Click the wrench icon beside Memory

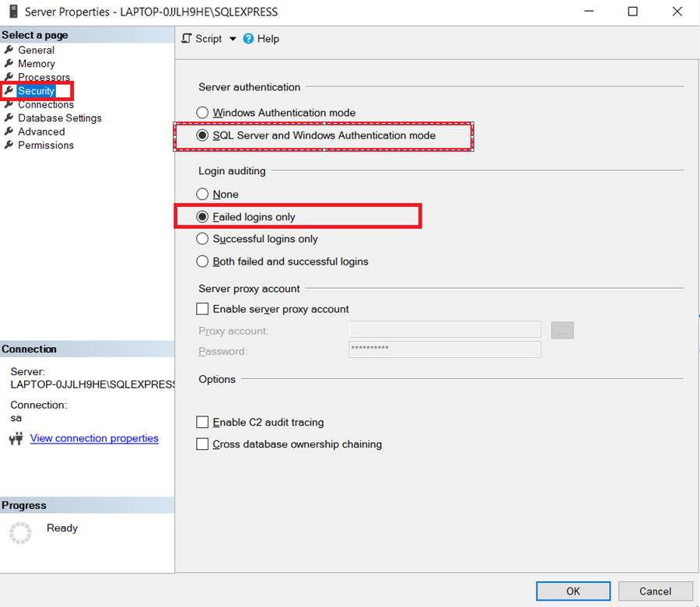[x=9, y=63]
